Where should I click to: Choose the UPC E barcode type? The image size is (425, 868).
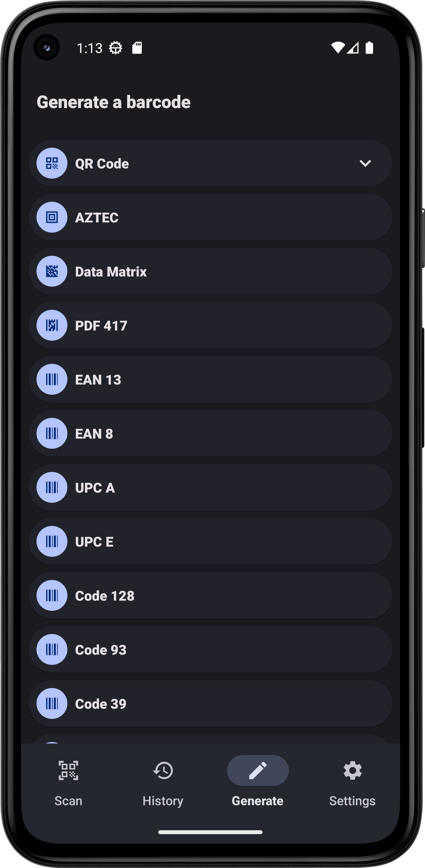click(x=211, y=541)
